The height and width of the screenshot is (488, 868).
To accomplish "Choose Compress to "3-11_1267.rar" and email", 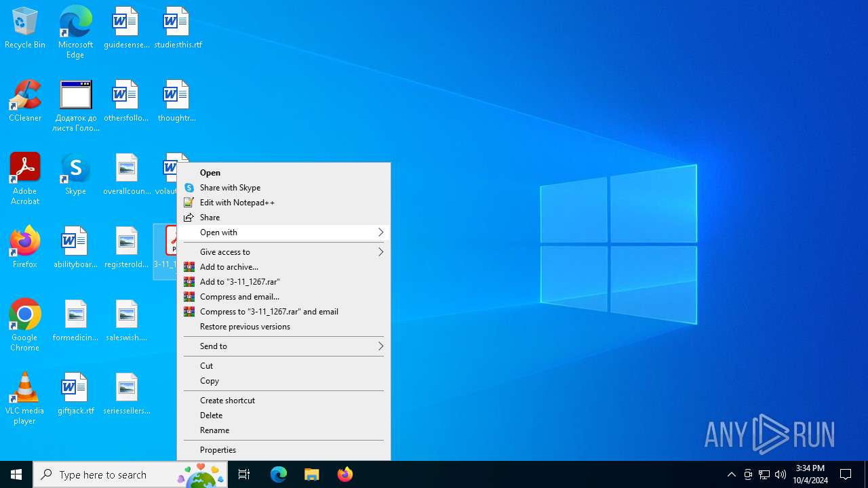I will 283,312.
